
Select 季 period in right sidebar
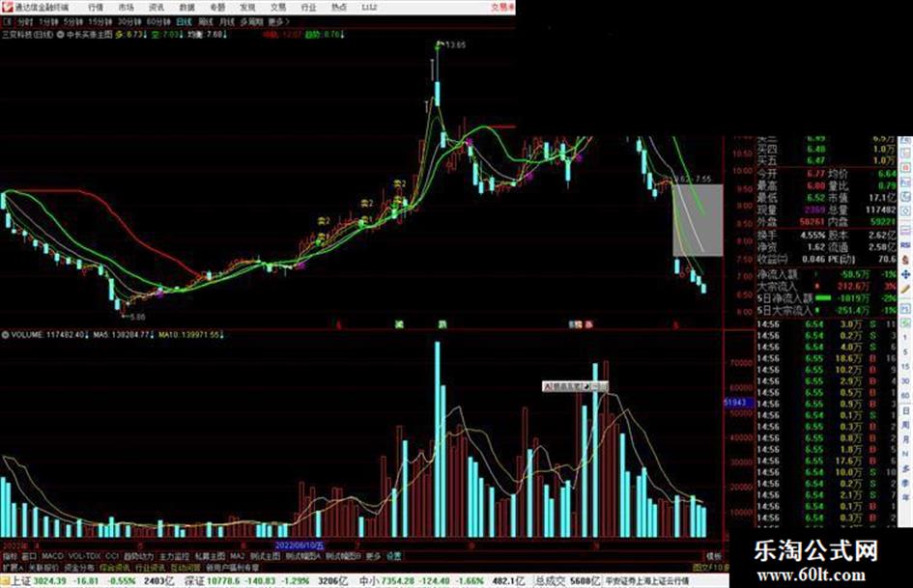click(x=905, y=483)
